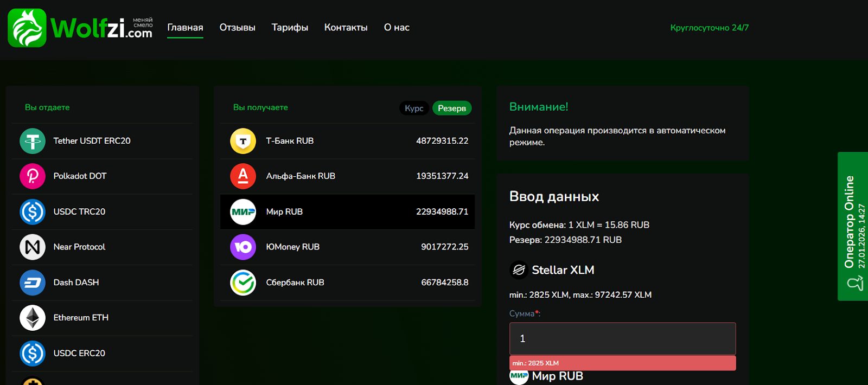Select the USDC ERC20 coin icon
Screen dimensions: 868x385
pyautogui.click(x=33, y=353)
